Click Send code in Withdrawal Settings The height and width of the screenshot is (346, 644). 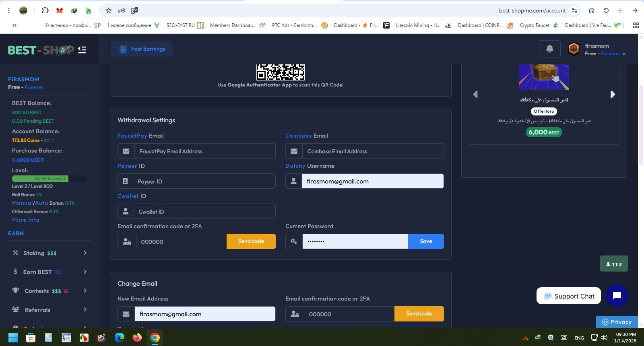point(251,241)
